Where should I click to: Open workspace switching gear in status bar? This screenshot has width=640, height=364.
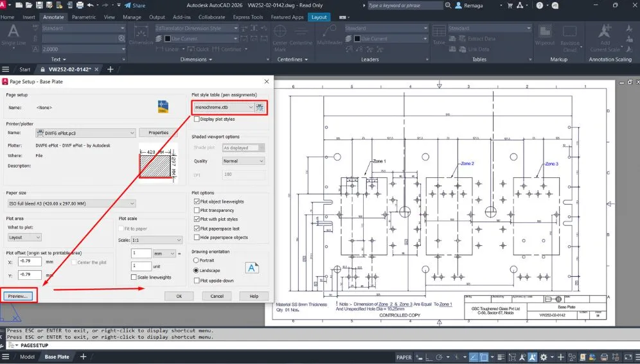pos(544,357)
